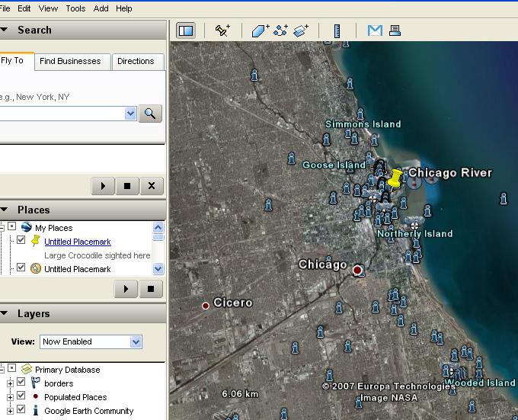The height and width of the screenshot is (420, 518).
Task: Stop the search results tour
Action: tap(127, 186)
